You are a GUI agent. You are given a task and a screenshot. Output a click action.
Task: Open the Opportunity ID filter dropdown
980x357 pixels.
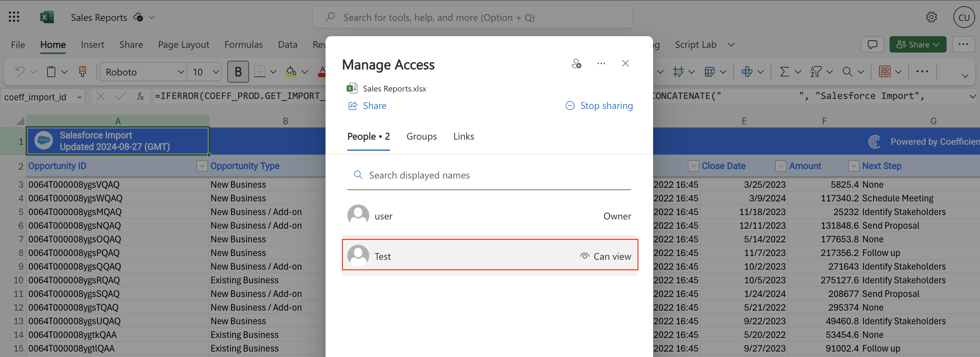(x=202, y=166)
